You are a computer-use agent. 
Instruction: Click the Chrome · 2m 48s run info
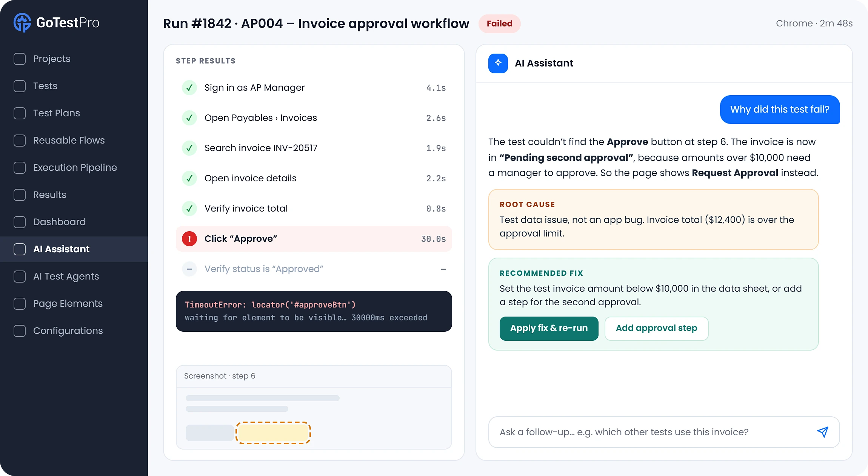coord(814,23)
